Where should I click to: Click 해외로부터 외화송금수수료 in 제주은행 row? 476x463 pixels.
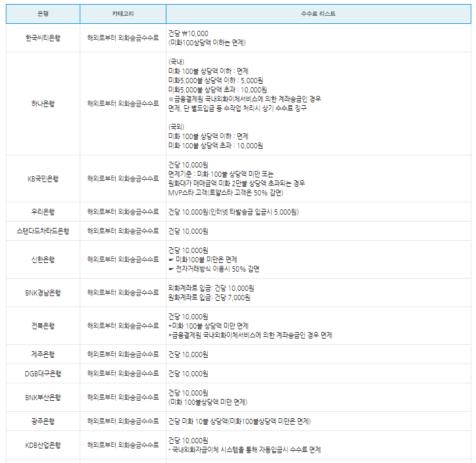[x=123, y=354]
